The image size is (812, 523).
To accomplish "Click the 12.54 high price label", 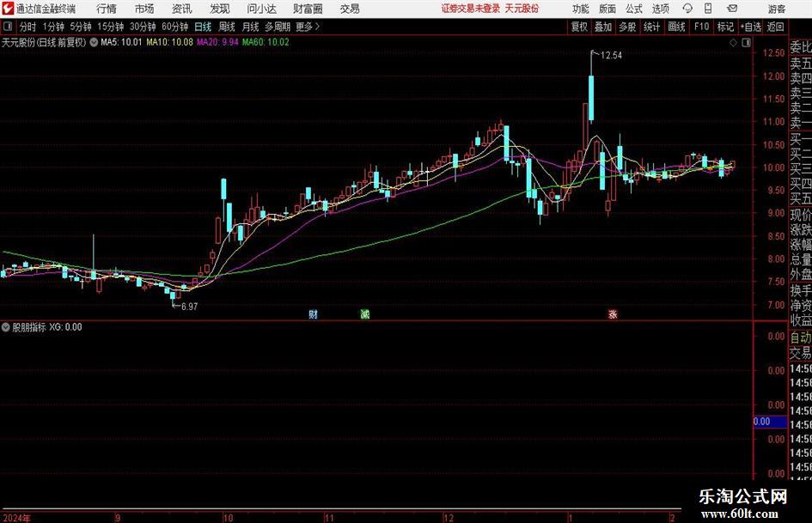I will coord(611,56).
